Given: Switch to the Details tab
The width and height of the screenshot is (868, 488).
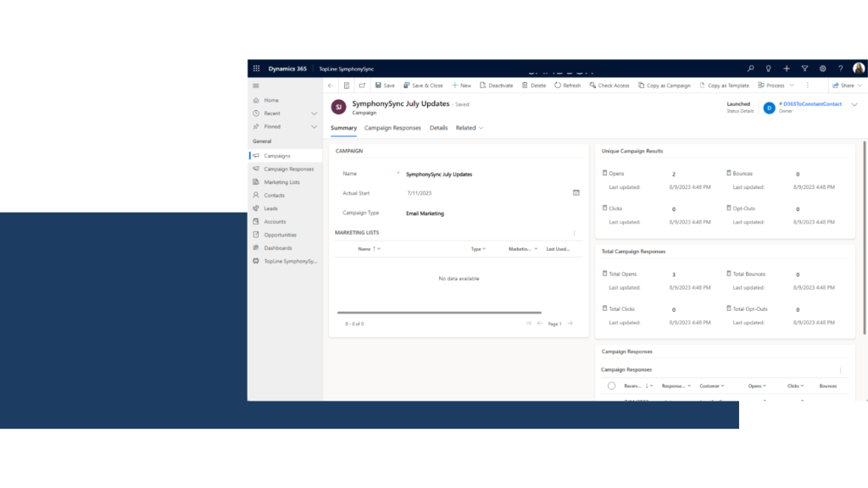Looking at the screenshot, I should point(438,128).
